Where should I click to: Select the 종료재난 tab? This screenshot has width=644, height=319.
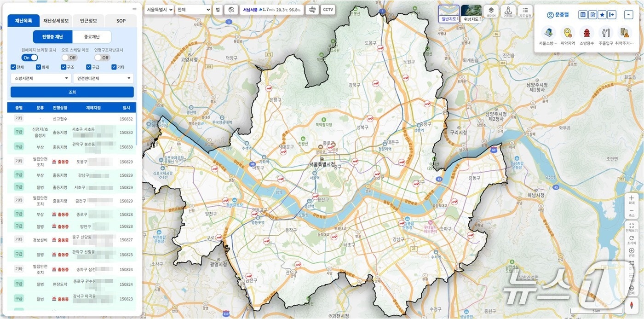92,37
